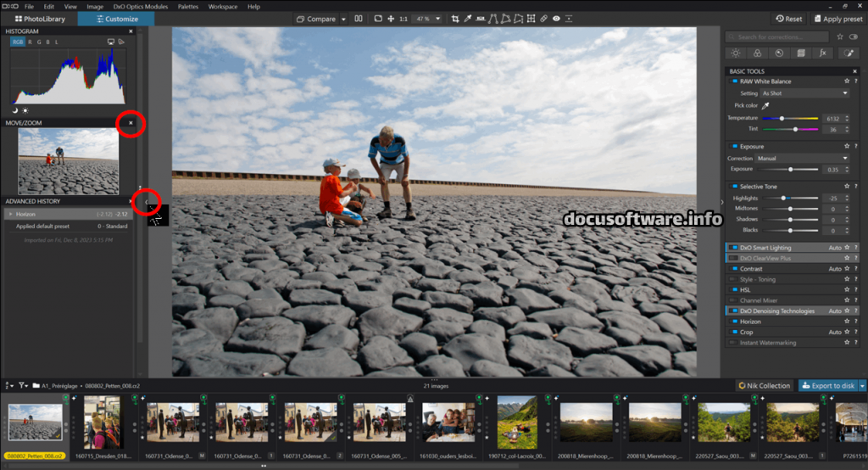
Task: Mark RAW White Balance as favorite star
Action: coord(845,81)
